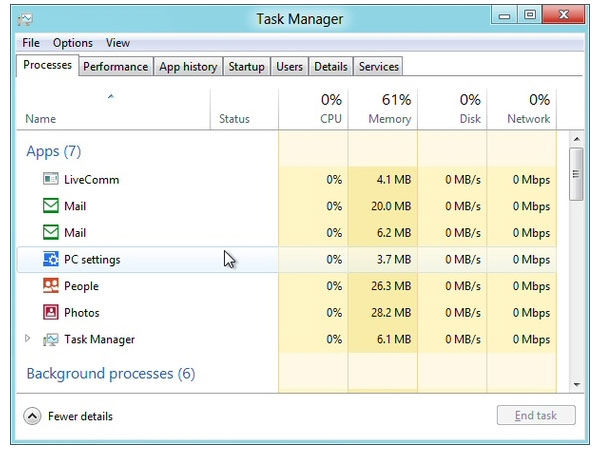This screenshot has height=450, width=600.
Task: Click the Name column sort arrow
Action: [x=111, y=96]
